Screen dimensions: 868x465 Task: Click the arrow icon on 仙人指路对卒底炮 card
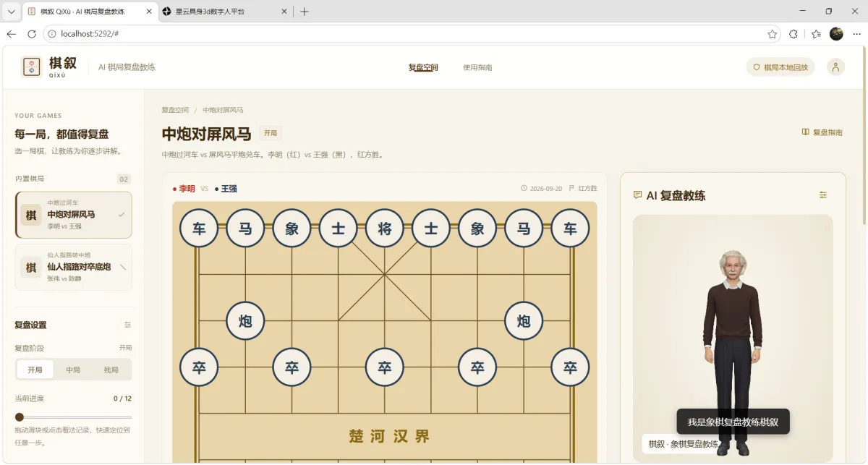pos(123,267)
